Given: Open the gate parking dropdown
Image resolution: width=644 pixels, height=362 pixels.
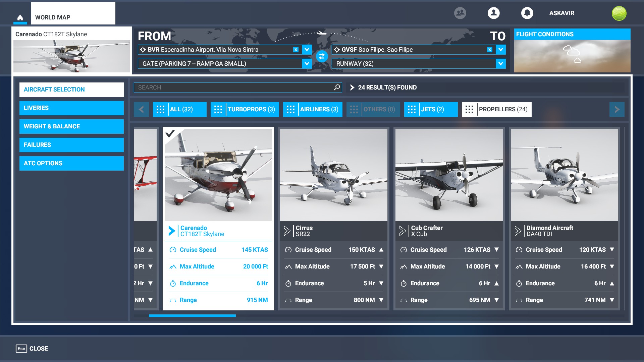Looking at the screenshot, I should pos(307,64).
